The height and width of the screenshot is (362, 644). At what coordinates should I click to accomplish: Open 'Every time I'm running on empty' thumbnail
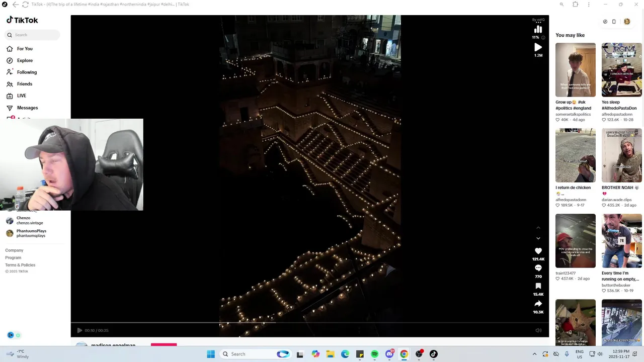pos(622,241)
